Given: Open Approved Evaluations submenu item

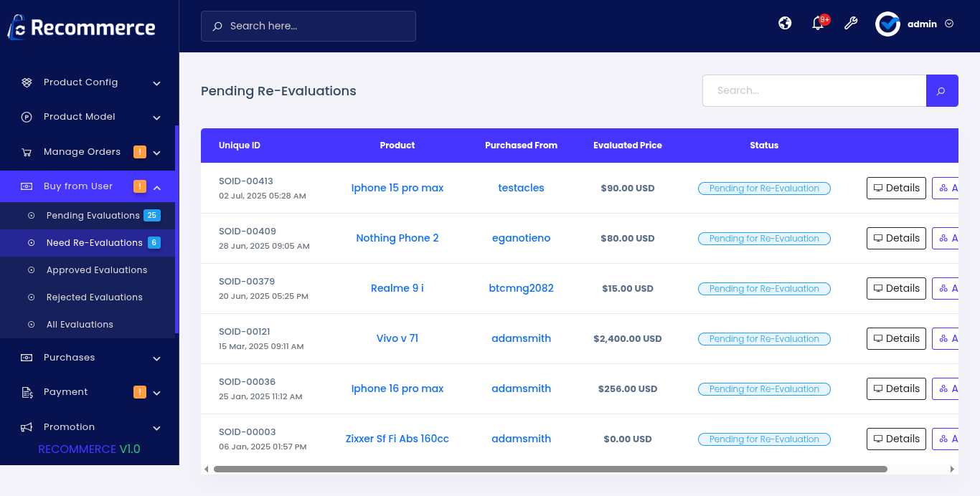Looking at the screenshot, I should (x=88, y=270).
